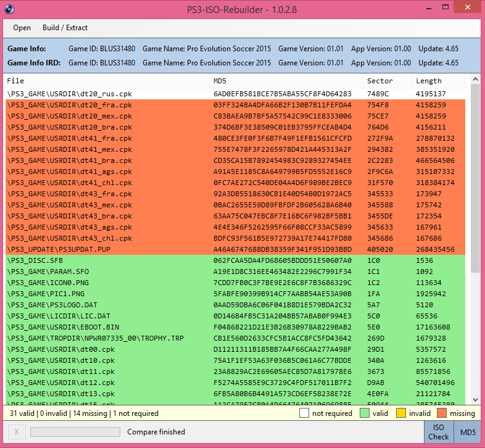The height and width of the screenshot is (448, 485).
Task: Select the ICON0.PNG row
Action: [x=235, y=283]
